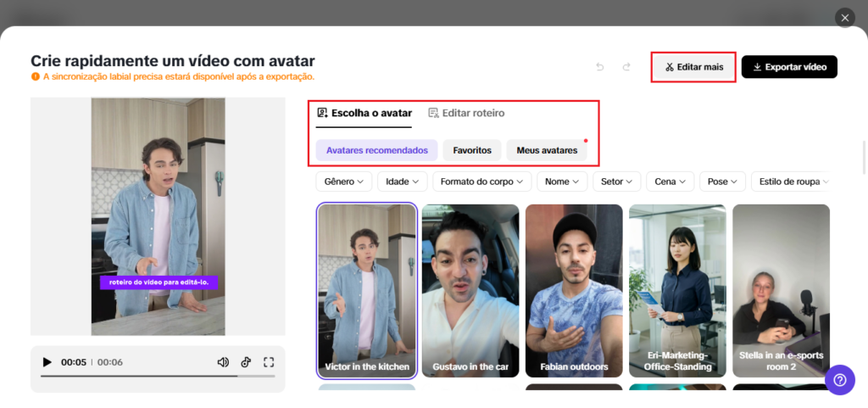Image resolution: width=868 pixels, height=408 pixels.
Task: Choose the Eri-Marketing-Office-Standing avatar
Action: [x=677, y=291]
